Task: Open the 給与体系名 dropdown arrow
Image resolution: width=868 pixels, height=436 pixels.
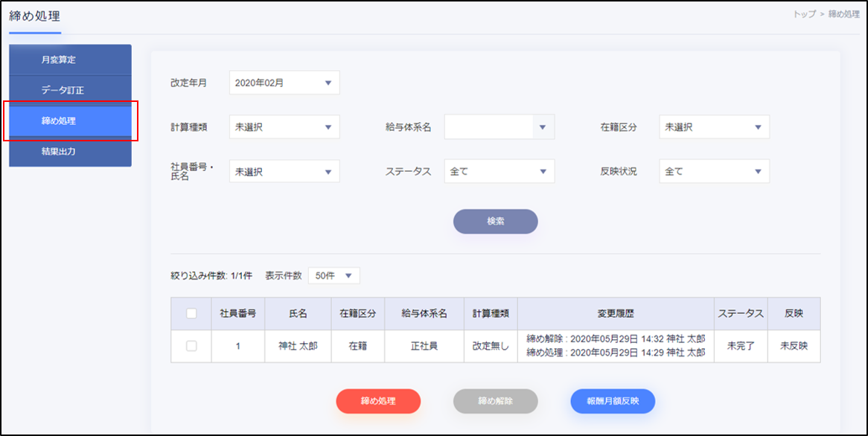Action: pyautogui.click(x=543, y=127)
